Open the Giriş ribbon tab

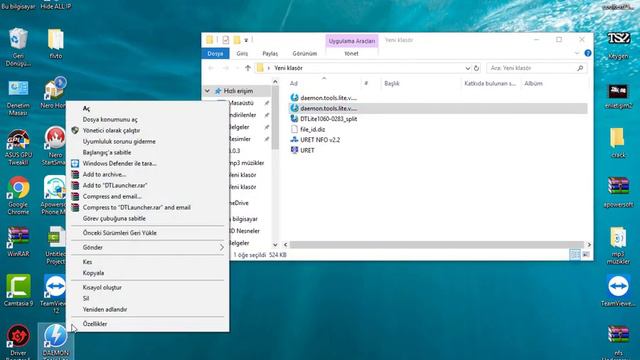coord(242,53)
